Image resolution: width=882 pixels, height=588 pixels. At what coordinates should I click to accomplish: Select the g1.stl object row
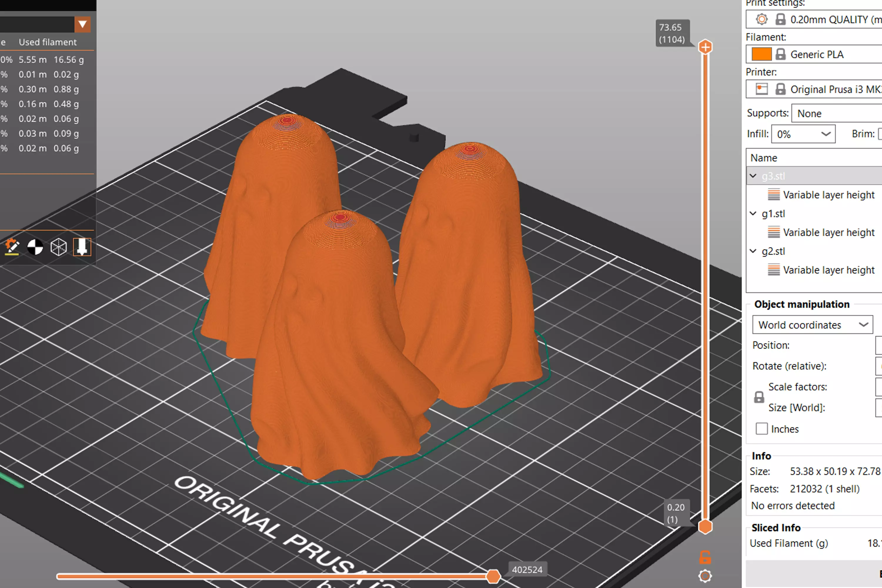click(814, 213)
